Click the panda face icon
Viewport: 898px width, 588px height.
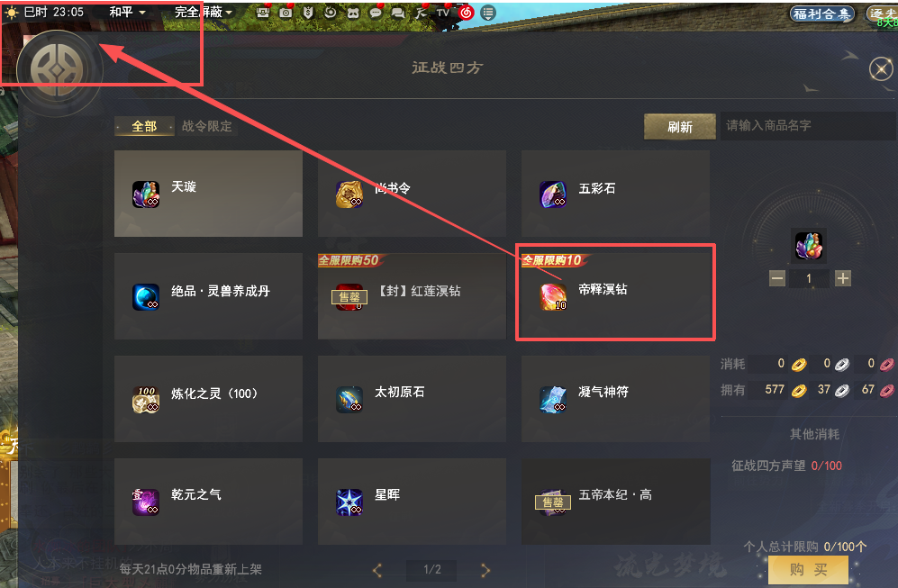point(353,13)
